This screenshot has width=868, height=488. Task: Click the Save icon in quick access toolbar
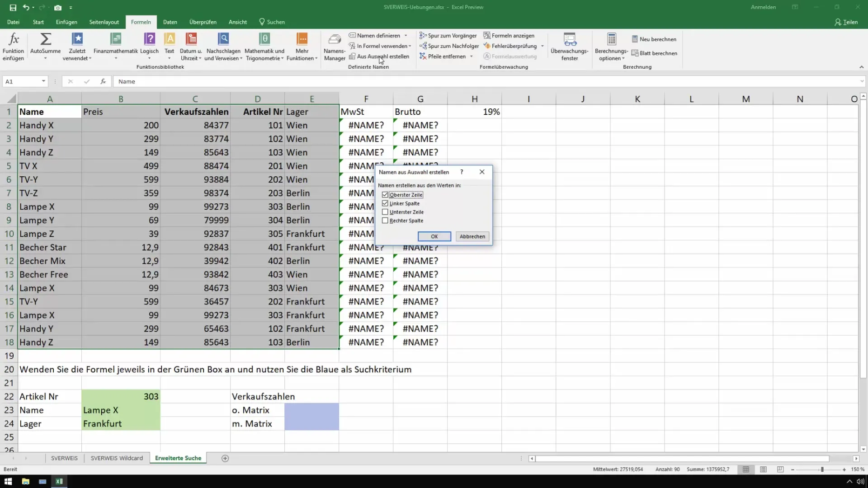pyautogui.click(x=13, y=8)
